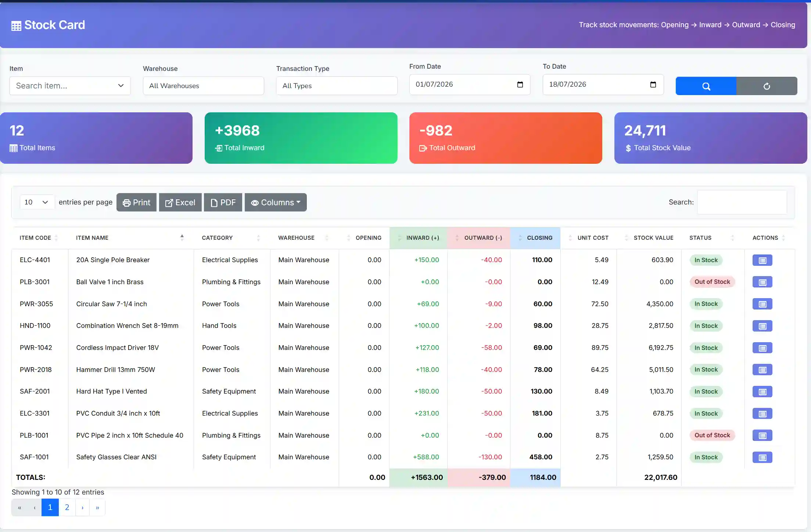Go to next page arrow
Screen dimensions: 811x532
(x=83, y=507)
